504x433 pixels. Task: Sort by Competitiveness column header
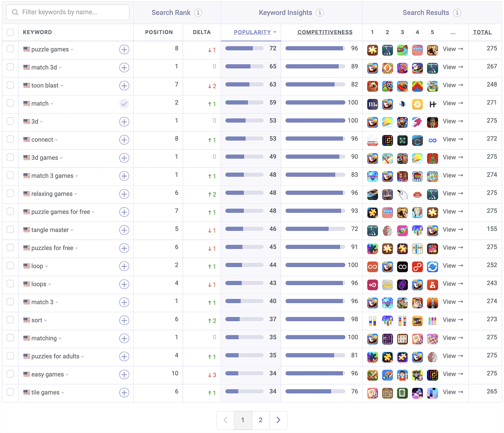coord(325,32)
